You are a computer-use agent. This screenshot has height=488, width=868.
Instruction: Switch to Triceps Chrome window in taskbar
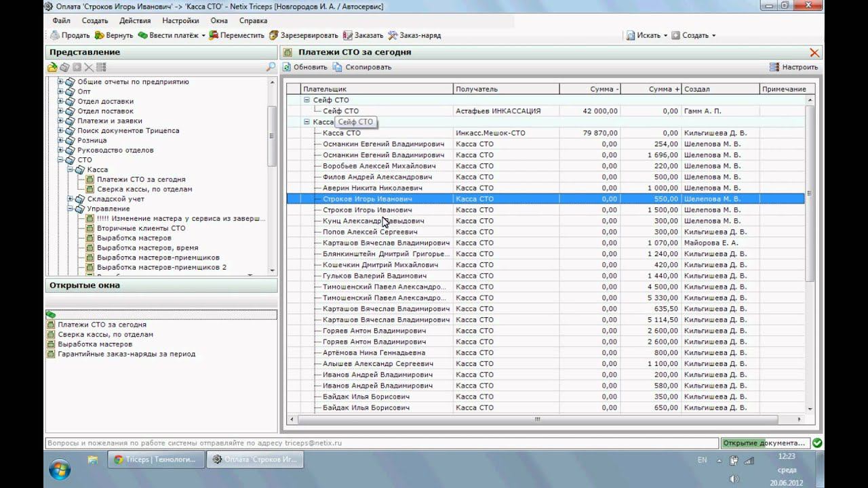155,460
